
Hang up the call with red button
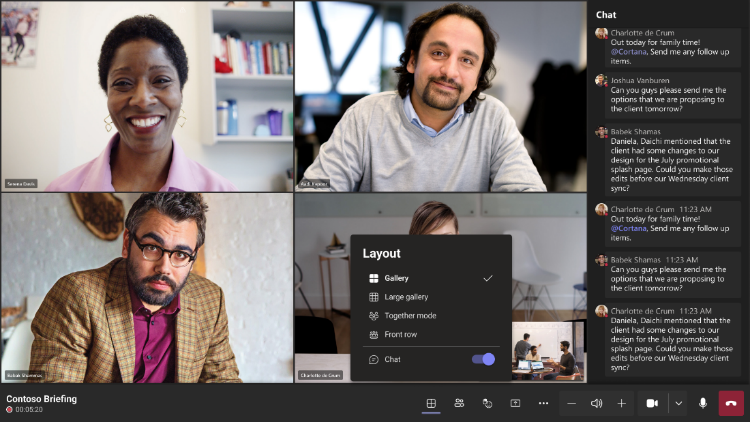(x=731, y=403)
